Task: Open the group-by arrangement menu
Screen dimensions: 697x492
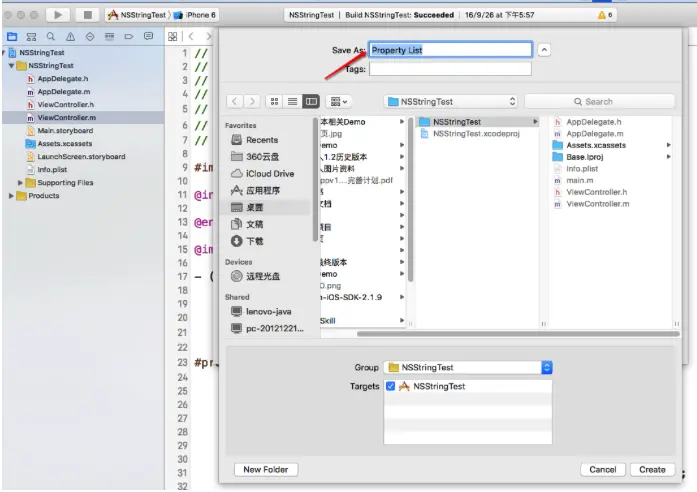Action: coord(339,101)
